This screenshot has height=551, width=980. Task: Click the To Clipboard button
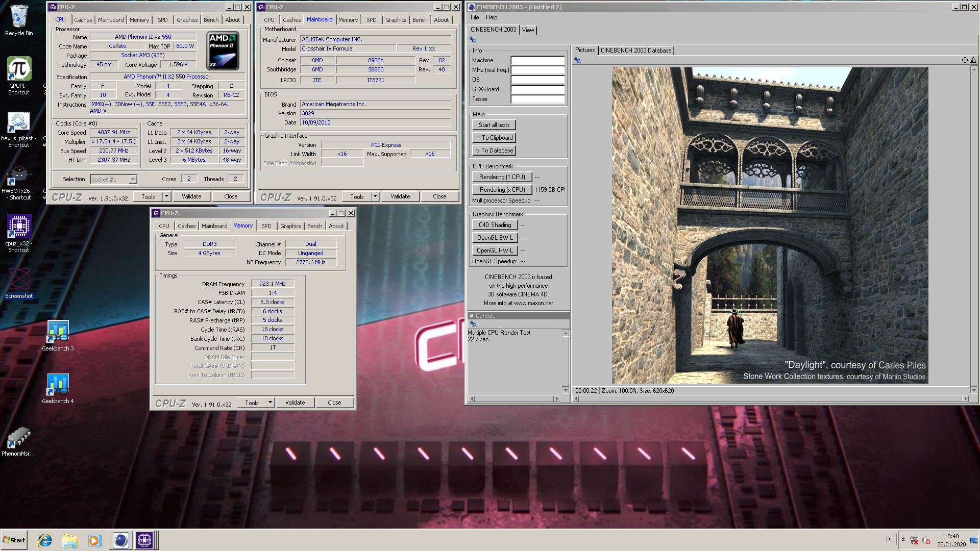tap(494, 138)
